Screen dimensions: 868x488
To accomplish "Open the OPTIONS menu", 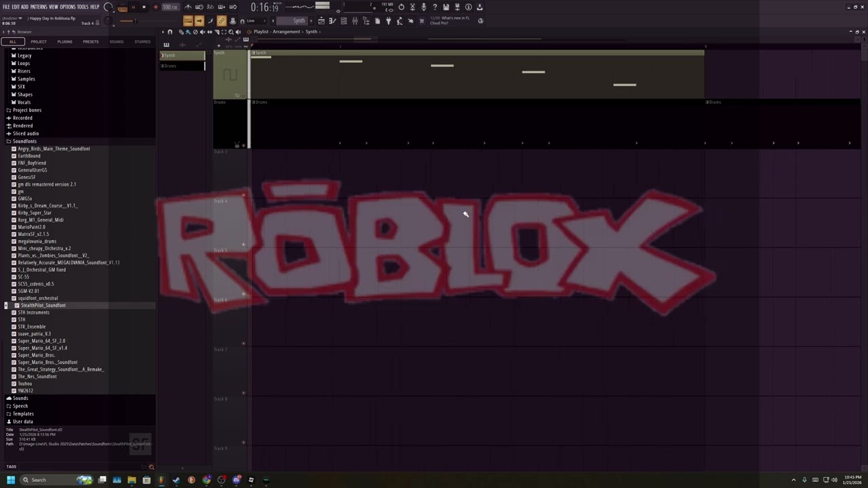I will tap(68, 7).
